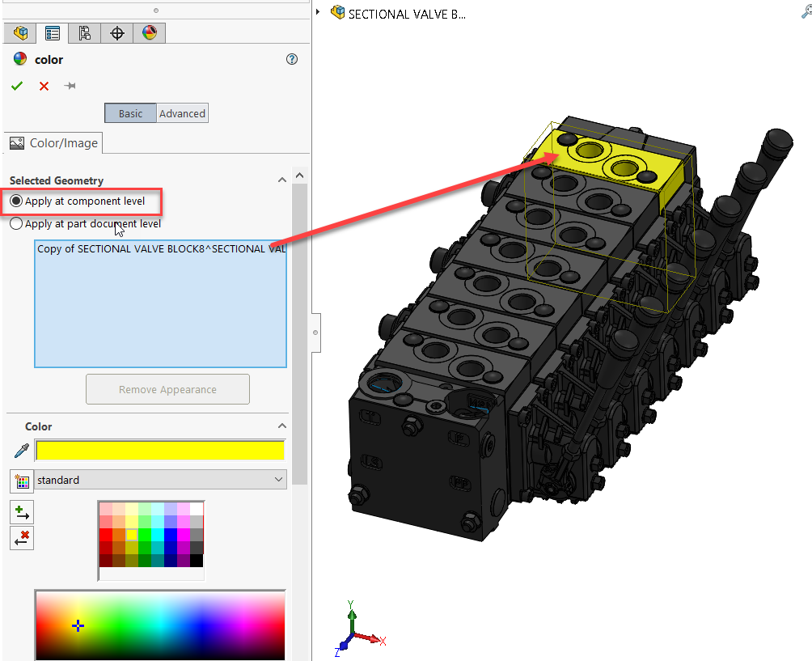The width and height of the screenshot is (812, 661).
Task: Open the DimXpertManager crosshair tab
Action: click(117, 33)
